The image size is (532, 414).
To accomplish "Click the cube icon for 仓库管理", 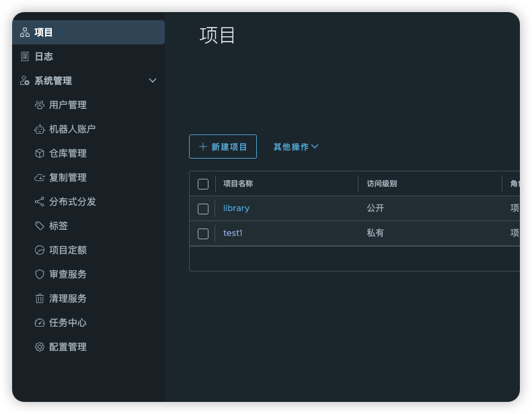I will (40, 153).
